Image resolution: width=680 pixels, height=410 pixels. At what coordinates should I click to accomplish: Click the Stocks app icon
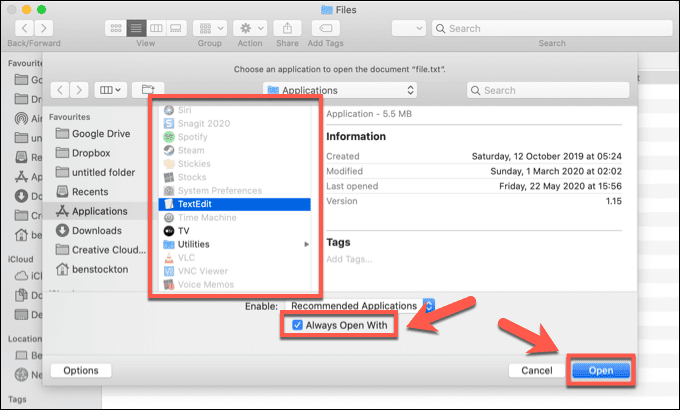tap(169, 177)
